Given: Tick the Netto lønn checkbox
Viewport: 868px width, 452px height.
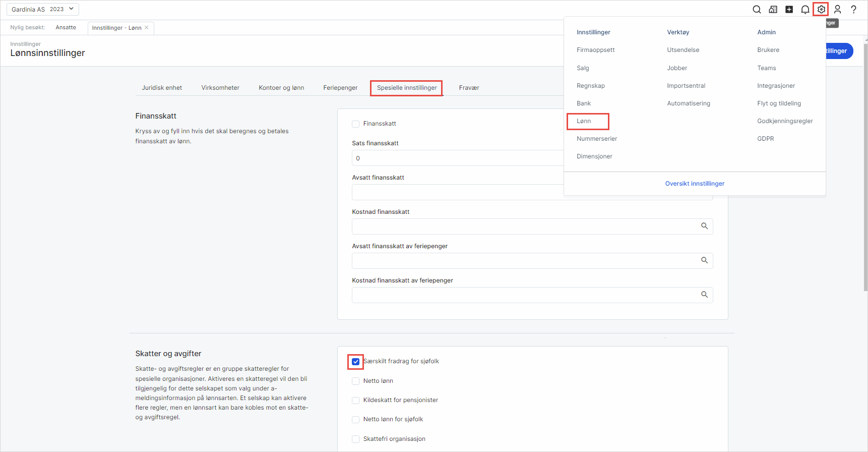Looking at the screenshot, I should (356, 381).
